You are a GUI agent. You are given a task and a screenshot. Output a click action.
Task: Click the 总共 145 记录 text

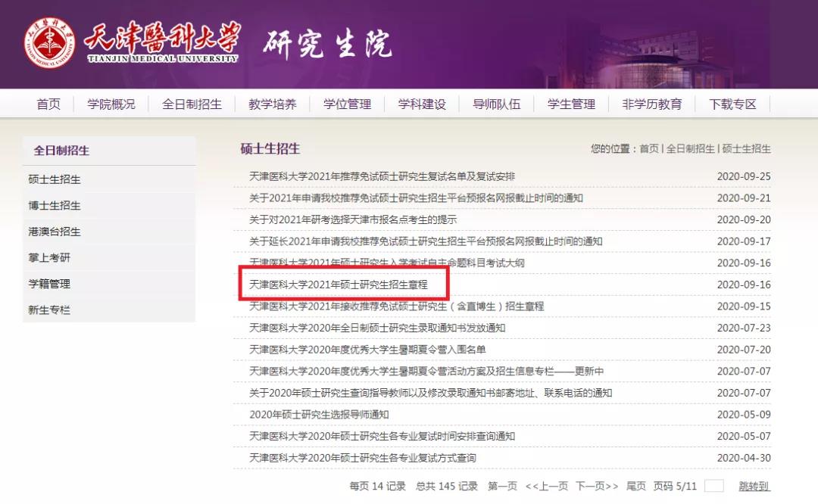447,487
